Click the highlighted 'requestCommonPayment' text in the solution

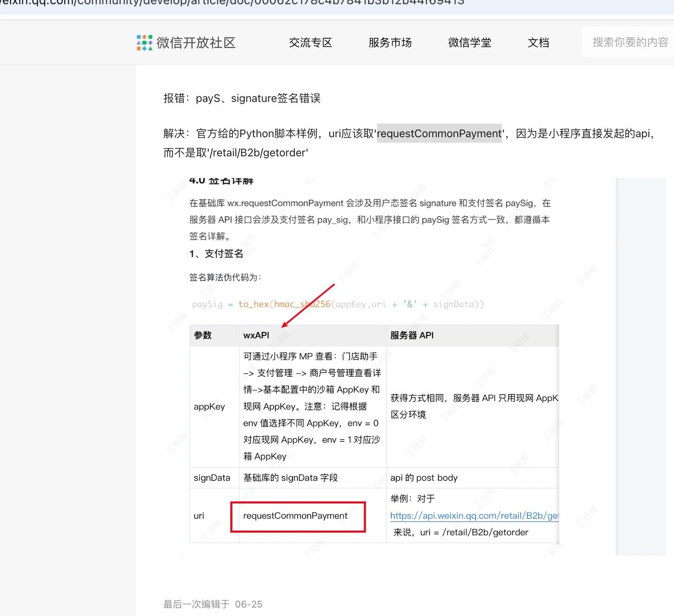tap(439, 133)
